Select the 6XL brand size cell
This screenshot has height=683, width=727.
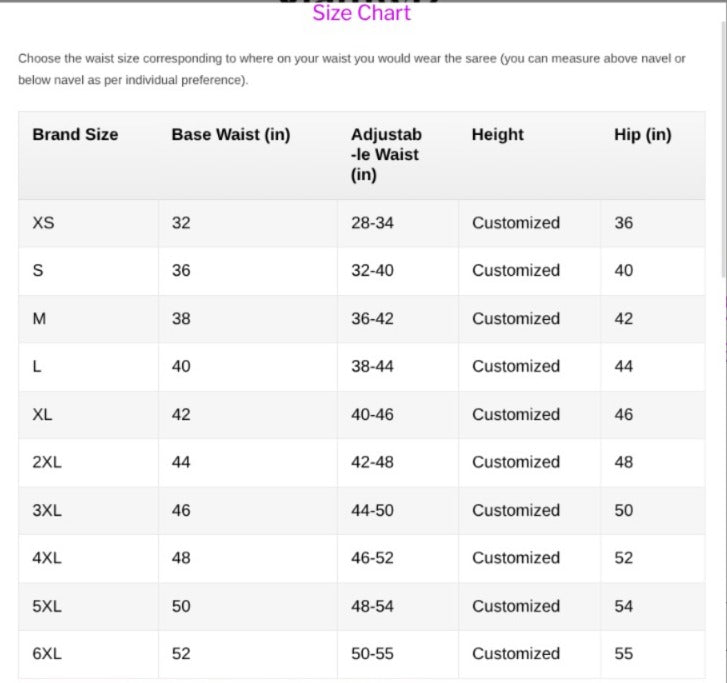88,654
